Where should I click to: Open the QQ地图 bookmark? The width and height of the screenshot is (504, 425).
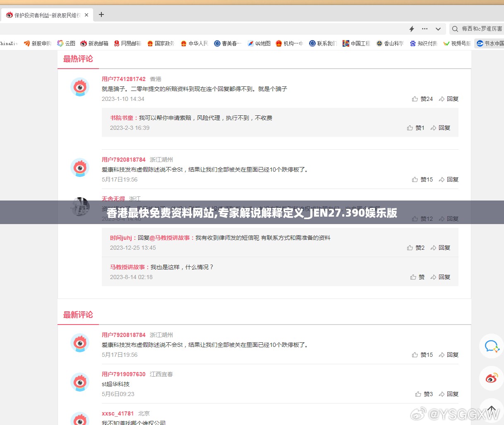click(259, 43)
